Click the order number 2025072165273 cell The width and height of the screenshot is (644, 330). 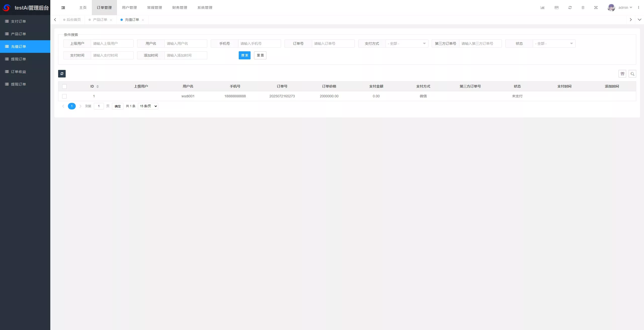point(282,96)
